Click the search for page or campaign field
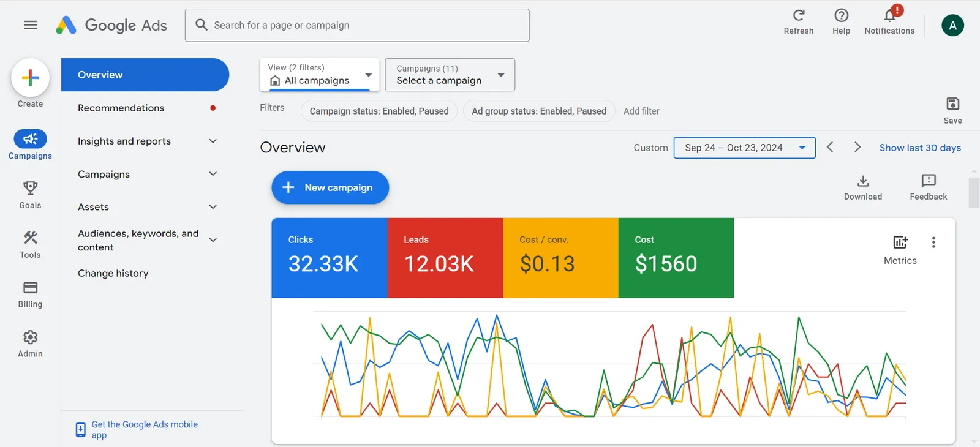 click(357, 25)
